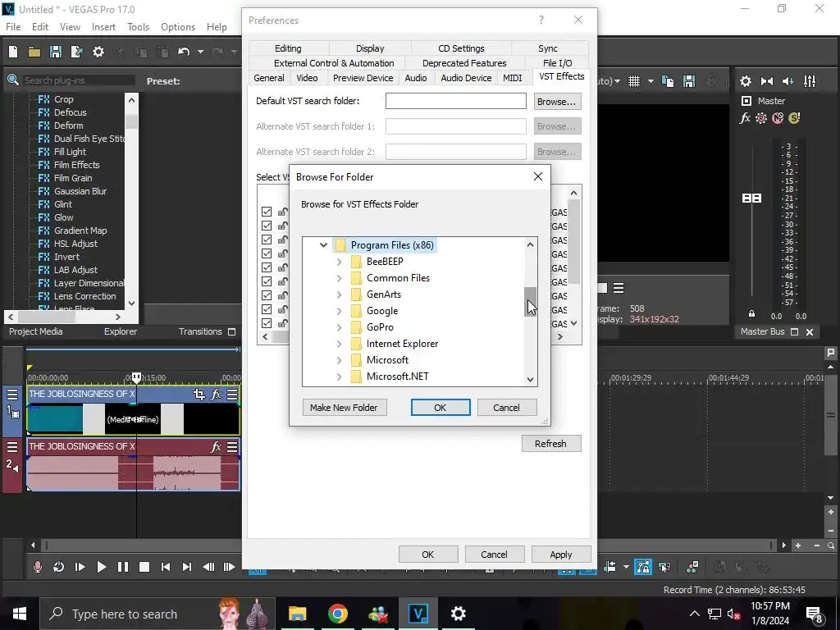Image resolution: width=840 pixels, height=630 pixels.
Task: Save project with the floppy disk icon
Action: (55, 52)
